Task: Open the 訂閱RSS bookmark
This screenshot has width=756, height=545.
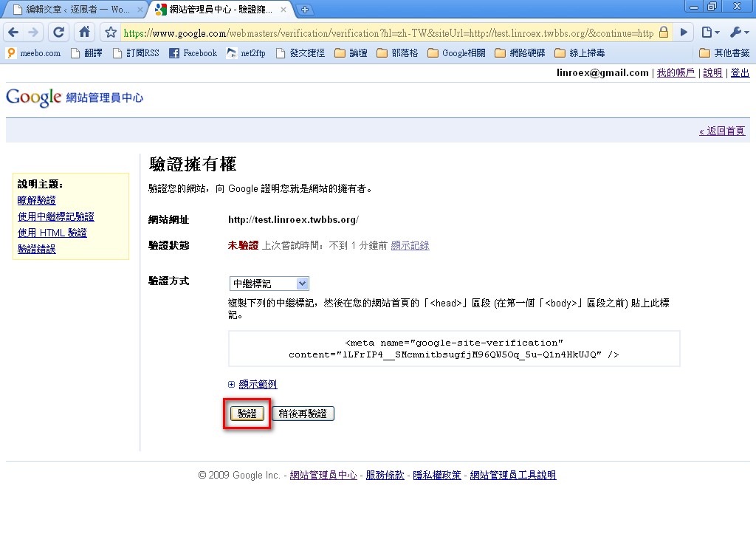Action: [136, 53]
